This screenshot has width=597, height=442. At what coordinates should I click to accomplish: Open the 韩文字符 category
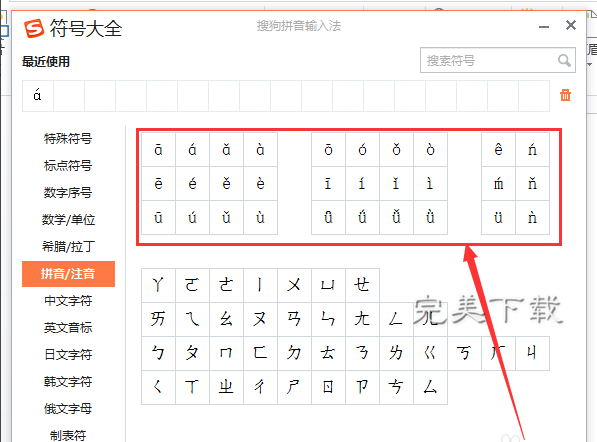click(x=68, y=382)
